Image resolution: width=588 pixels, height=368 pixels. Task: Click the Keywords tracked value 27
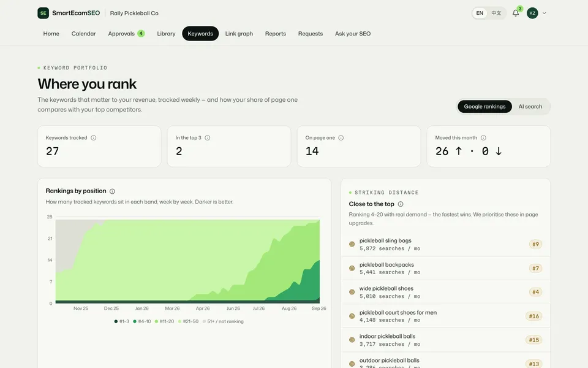pyautogui.click(x=52, y=151)
